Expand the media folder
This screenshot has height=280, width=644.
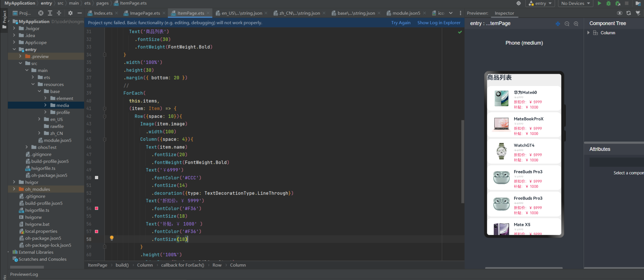(x=45, y=105)
